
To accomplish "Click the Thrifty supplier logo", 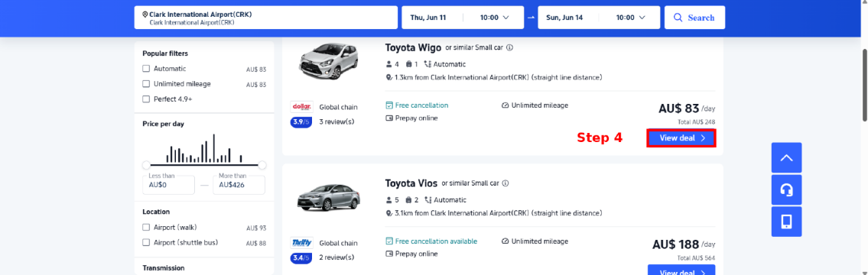I will click(301, 243).
